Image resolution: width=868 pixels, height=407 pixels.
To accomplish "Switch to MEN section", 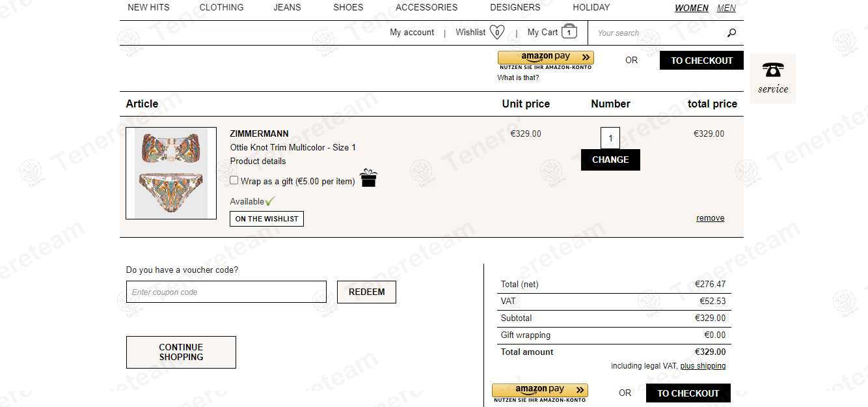I will pos(726,8).
